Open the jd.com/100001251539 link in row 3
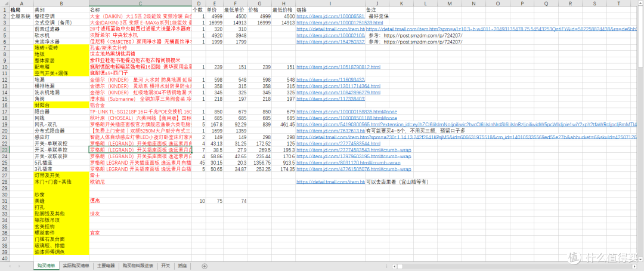This screenshot has width=644, height=271. click(340, 23)
